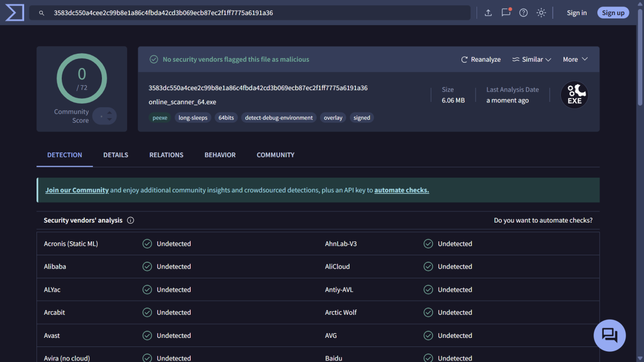Open the Join our Community link
This screenshot has width=644, height=362.
click(76, 190)
